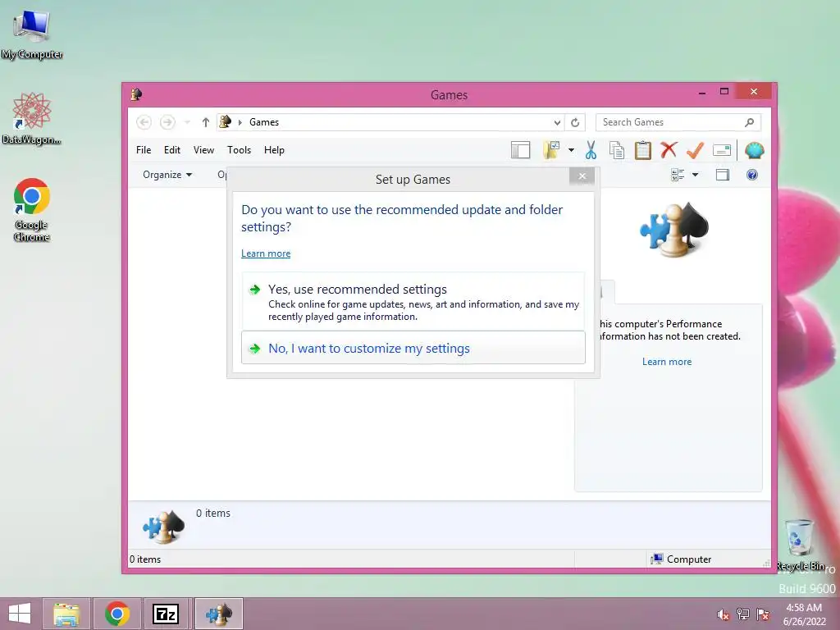Open the Edit menu

[172, 150]
